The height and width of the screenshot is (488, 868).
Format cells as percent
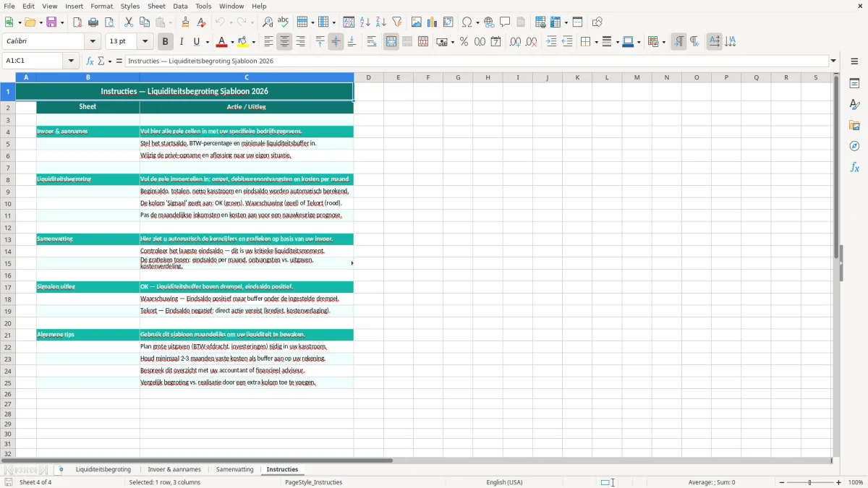click(464, 42)
